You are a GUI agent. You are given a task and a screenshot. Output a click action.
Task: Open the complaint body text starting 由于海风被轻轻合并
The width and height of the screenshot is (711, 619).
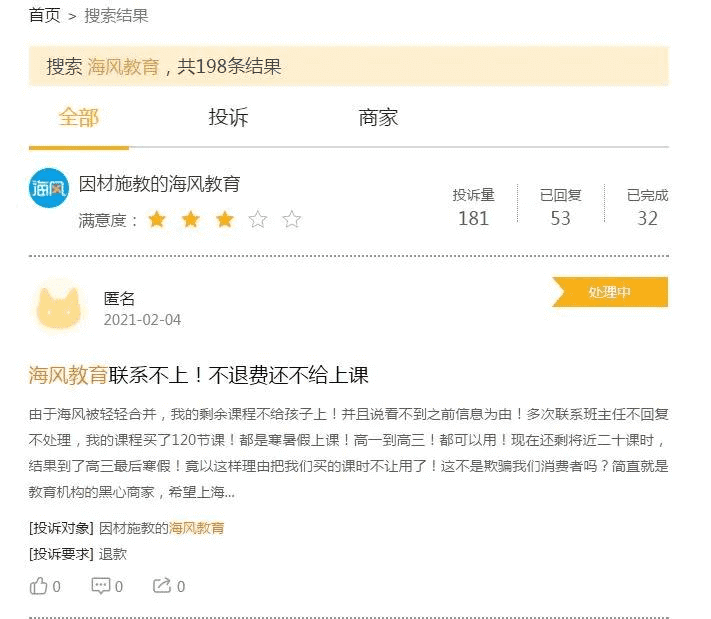tap(348, 453)
